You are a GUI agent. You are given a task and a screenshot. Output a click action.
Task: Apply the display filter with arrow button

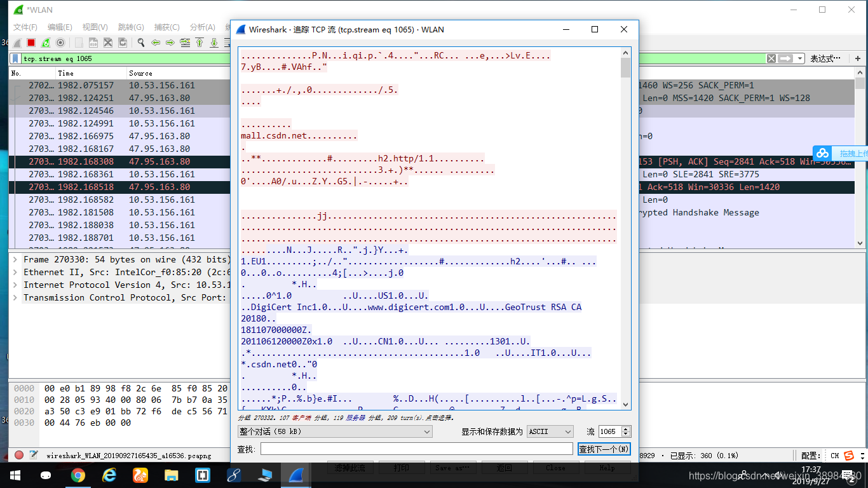785,58
